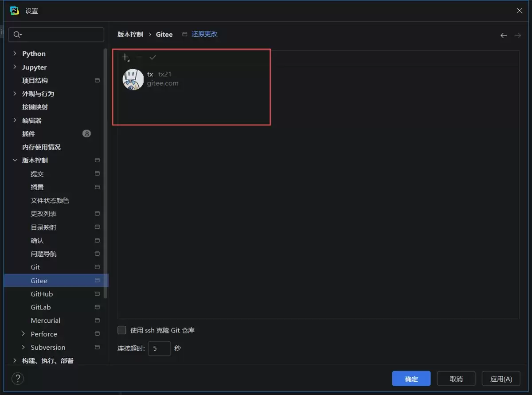Click the settings tree vertical scrollbar
532x395 pixels.
(106, 173)
